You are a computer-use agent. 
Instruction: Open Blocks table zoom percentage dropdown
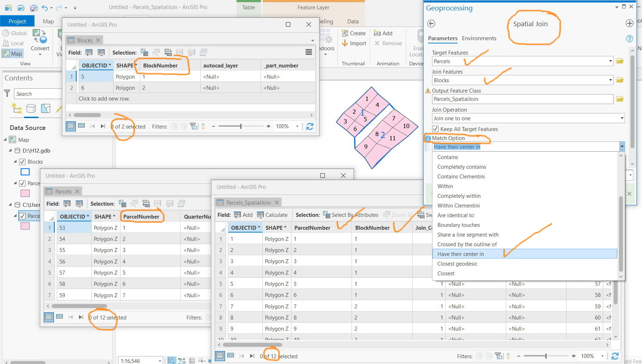coord(297,126)
